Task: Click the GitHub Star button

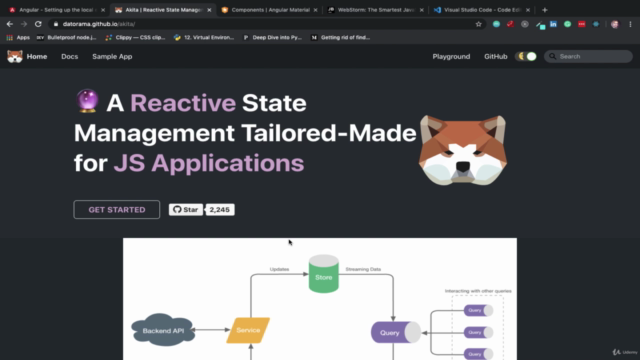Action: [x=186, y=209]
